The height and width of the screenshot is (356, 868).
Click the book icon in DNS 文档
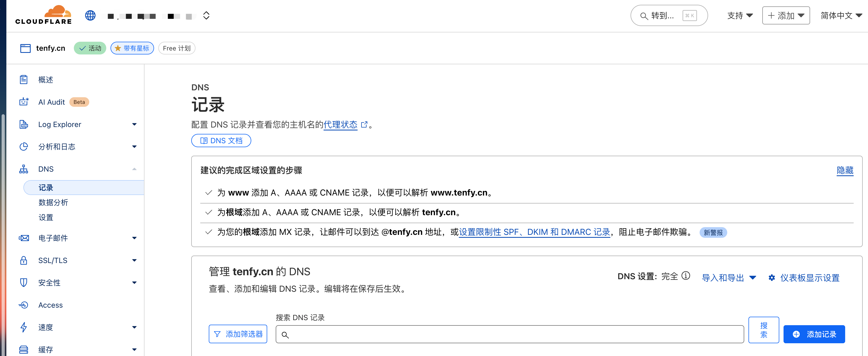[x=204, y=141]
